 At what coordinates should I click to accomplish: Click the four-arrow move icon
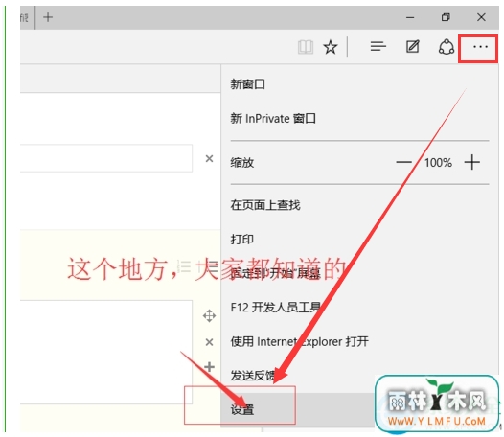209,316
